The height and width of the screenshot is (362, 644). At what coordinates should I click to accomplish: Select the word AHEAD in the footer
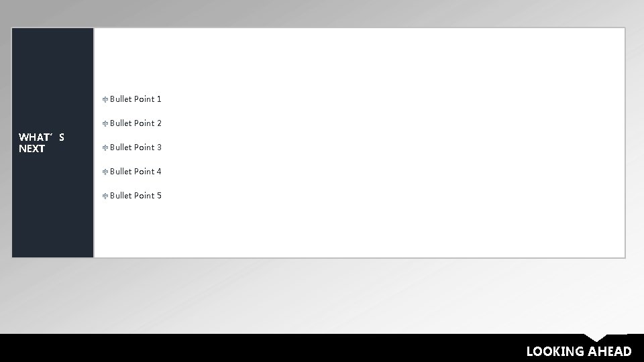[610, 351]
